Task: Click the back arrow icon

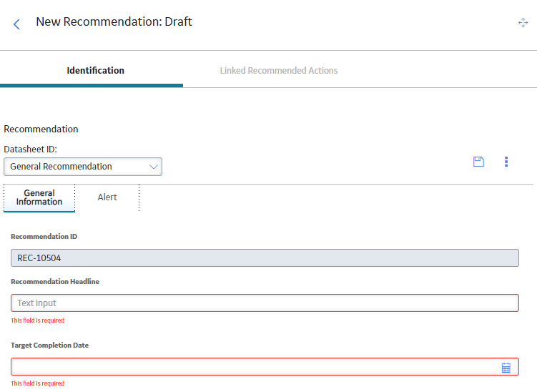Action: pos(16,24)
